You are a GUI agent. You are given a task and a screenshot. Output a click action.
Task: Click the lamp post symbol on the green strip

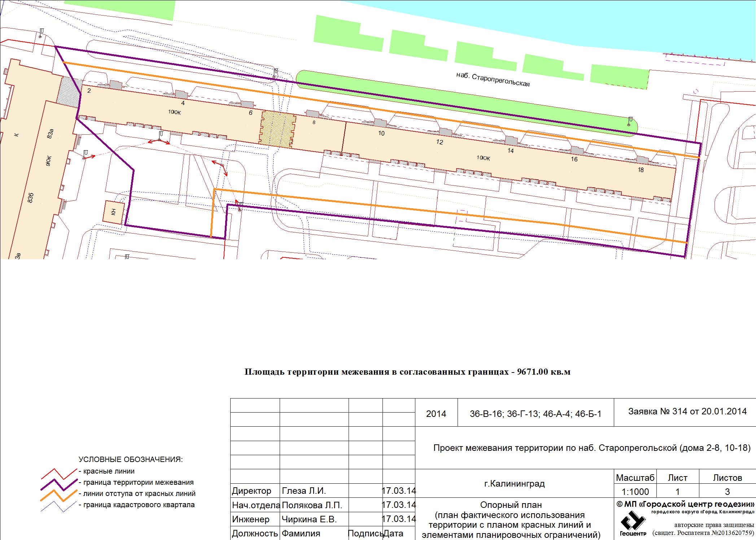tap(630, 121)
